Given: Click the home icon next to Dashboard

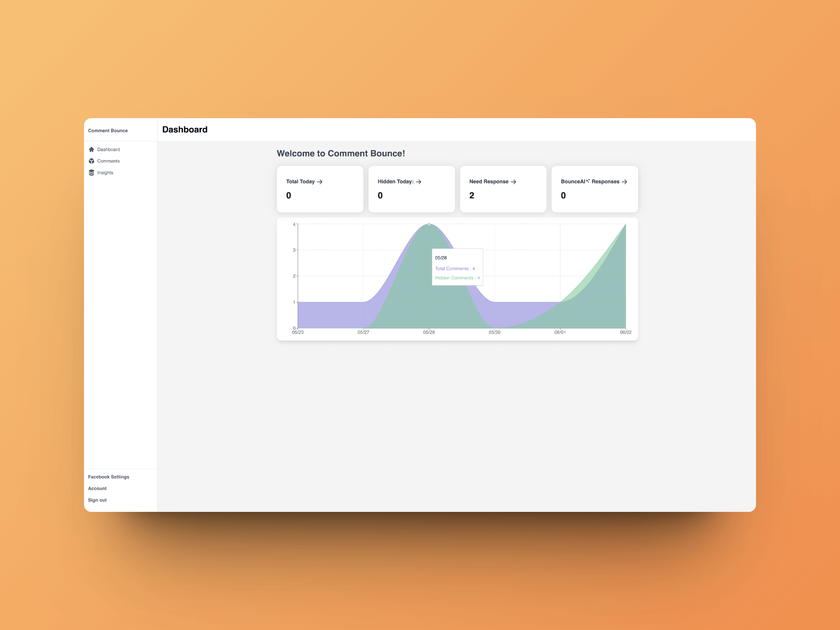Looking at the screenshot, I should click(91, 149).
